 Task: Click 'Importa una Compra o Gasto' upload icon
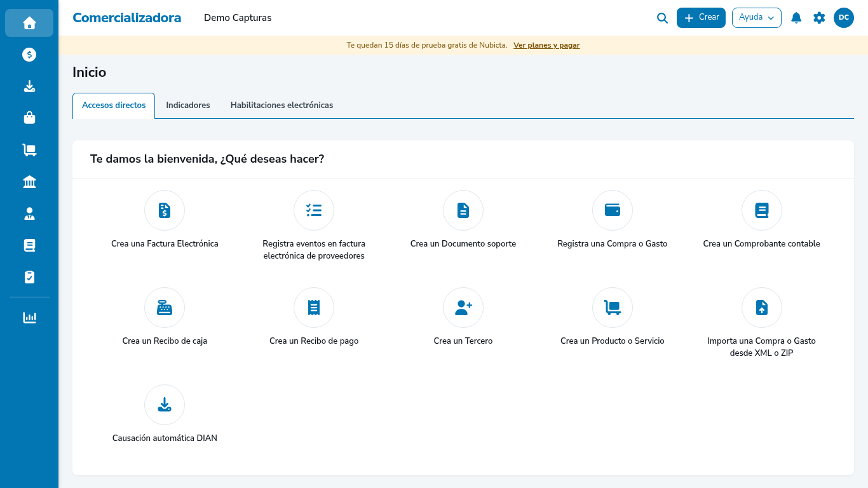tap(762, 308)
